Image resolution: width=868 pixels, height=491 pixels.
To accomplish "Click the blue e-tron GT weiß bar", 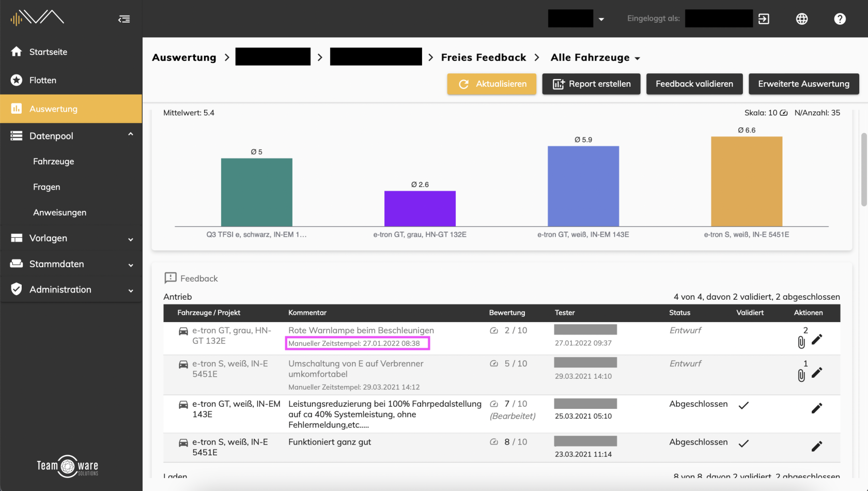I will [583, 186].
